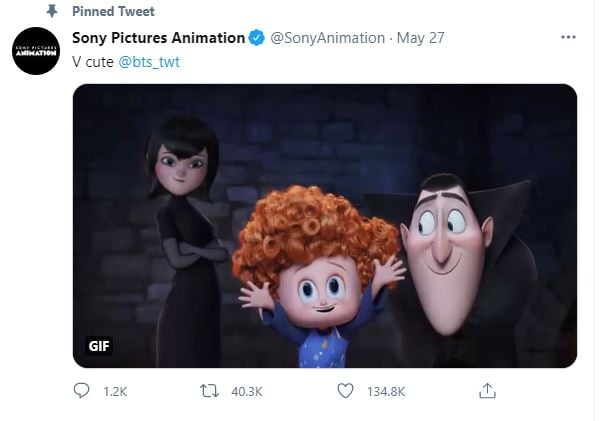Screen dimensions: 600x421
Task: Click the Pinned Tweet label
Action: tap(113, 11)
